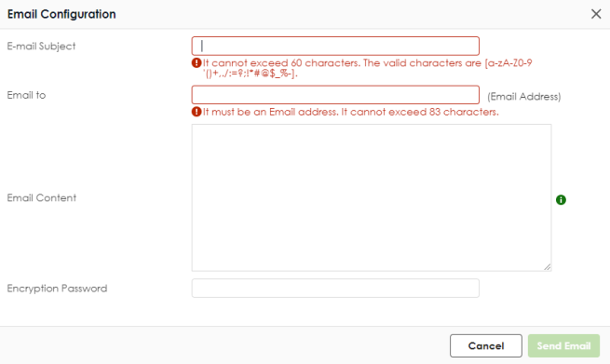This screenshot has height=364, width=610.
Task: Click inside the Email Content text area
Action: (372, 197)
